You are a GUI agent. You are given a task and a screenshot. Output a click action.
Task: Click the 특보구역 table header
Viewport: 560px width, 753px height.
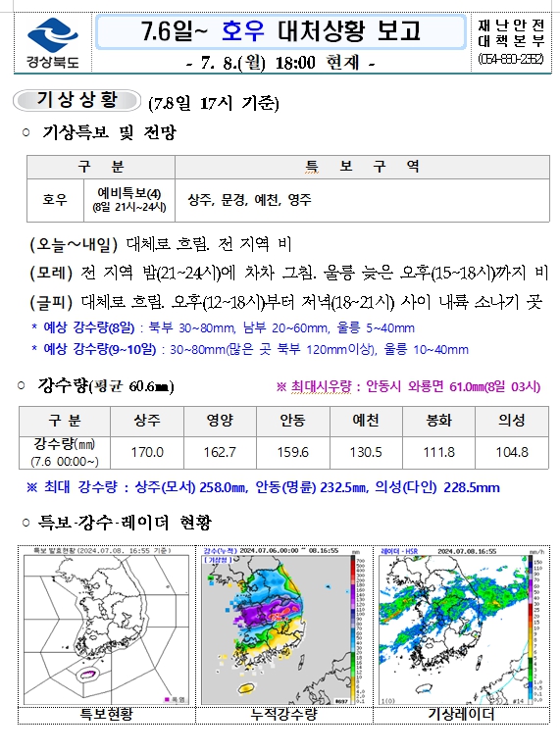click(362, 167)
